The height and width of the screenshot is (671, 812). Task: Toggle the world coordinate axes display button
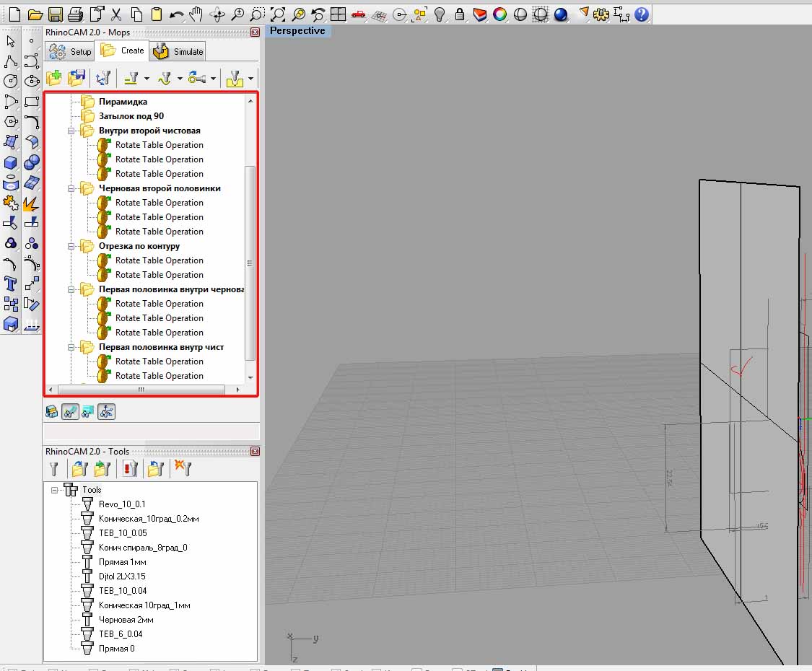[105, 411]
